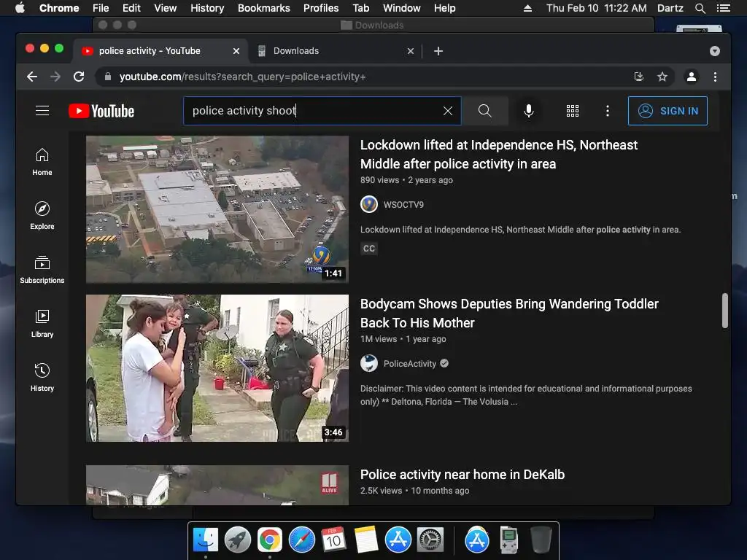The width and height of the screenshot is (747, 560).
Task: Open History in the sidebar
Action: (42, 378)
